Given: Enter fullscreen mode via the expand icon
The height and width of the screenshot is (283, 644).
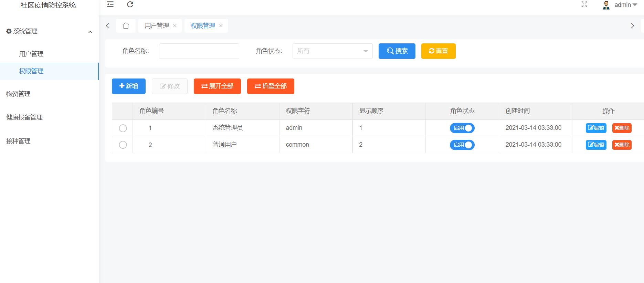Looking at the screenshot, I should click(x=584, y=4).
